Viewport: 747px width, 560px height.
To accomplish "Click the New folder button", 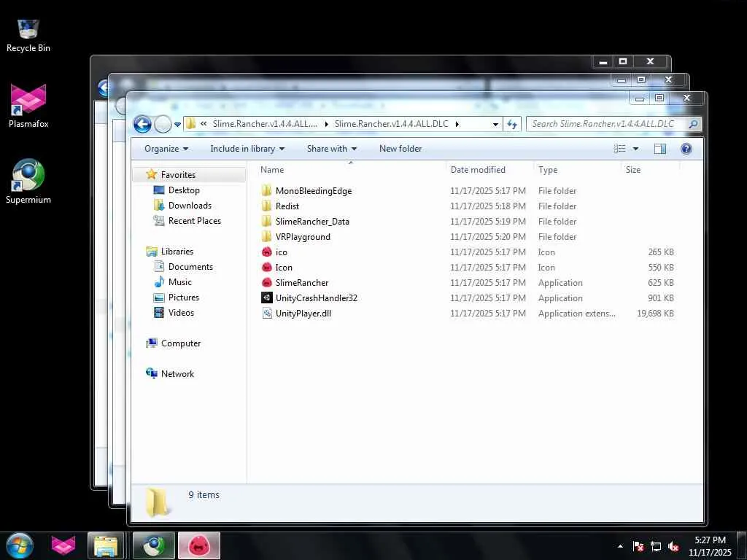I will tap(400, 149).
